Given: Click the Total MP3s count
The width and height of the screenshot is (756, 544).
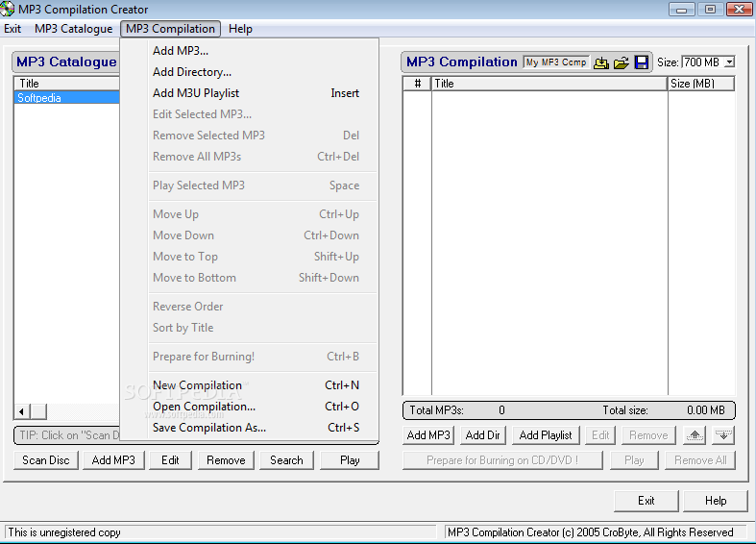Looking at the screenshot, I should tap(501, 410).
